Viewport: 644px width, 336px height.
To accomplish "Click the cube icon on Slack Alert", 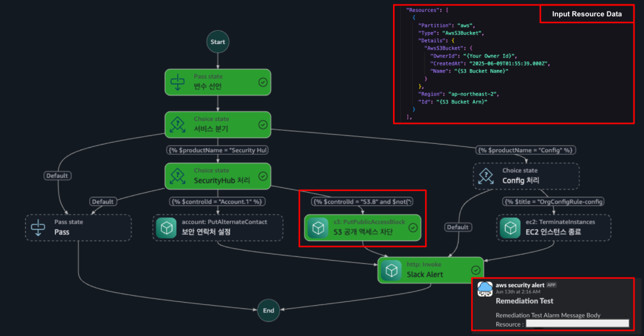I will pyautogui.click(x=391, y=270).
